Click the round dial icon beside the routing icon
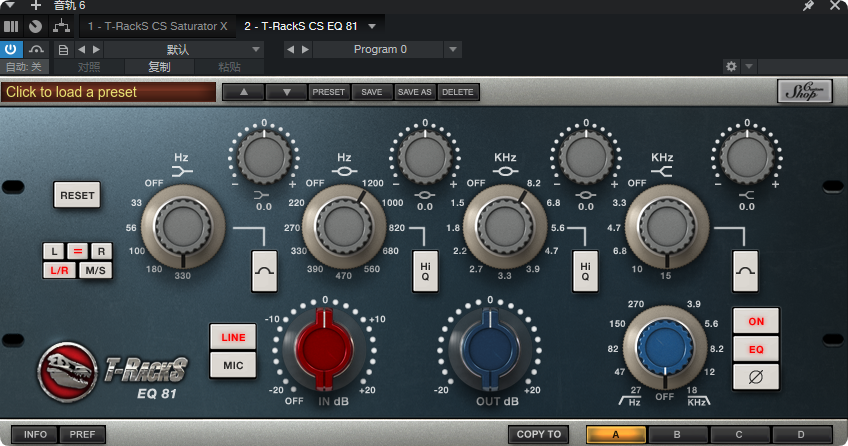Viewport: 848px width, 446px height. (x=35, y=26)
